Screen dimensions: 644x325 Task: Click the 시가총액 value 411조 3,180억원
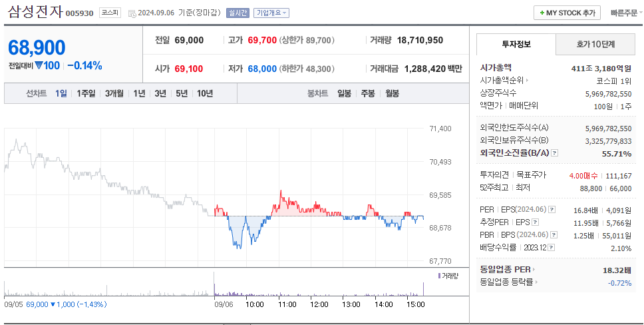(x=601, y=69)
